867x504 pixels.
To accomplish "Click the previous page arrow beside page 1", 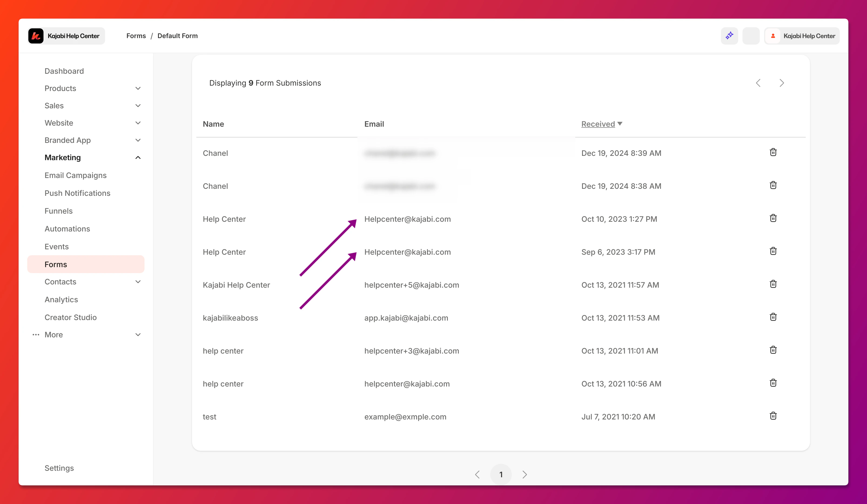I will [x=477, y=475].
